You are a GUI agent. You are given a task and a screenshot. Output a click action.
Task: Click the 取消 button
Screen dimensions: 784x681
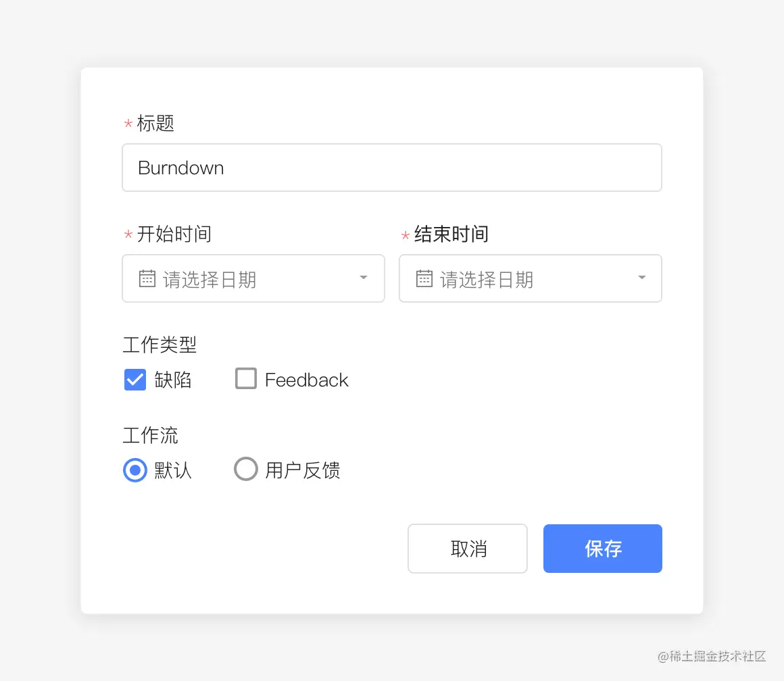tap(467, 548)
